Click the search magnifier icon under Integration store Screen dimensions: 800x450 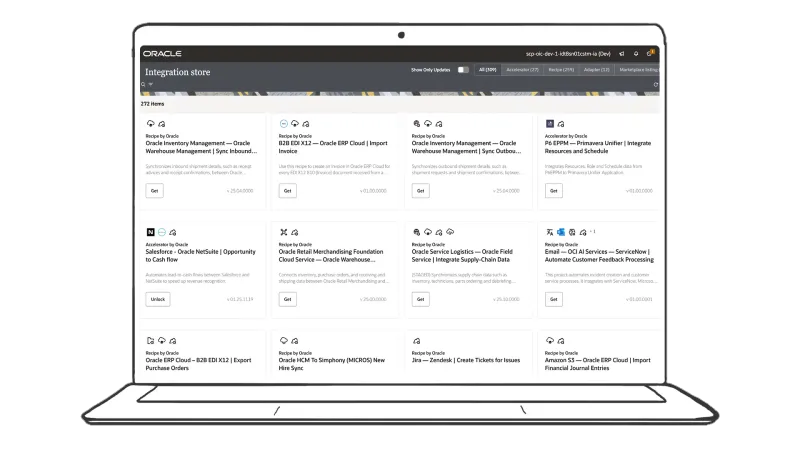click(x=143, y=85)
